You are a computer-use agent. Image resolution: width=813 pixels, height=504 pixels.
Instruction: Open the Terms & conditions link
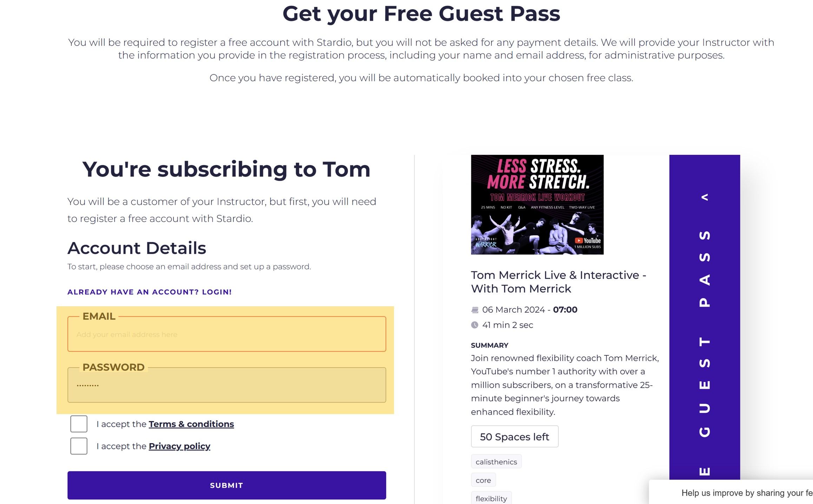pyautogui.click(x=191, y=424)
